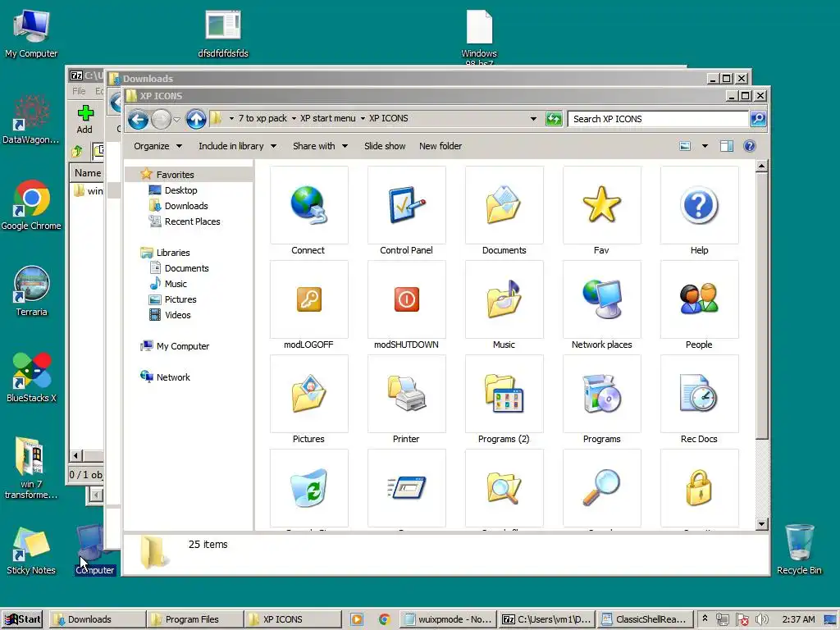Select Favorites in navigation pane
840x630 pixels.
[176, 175]
